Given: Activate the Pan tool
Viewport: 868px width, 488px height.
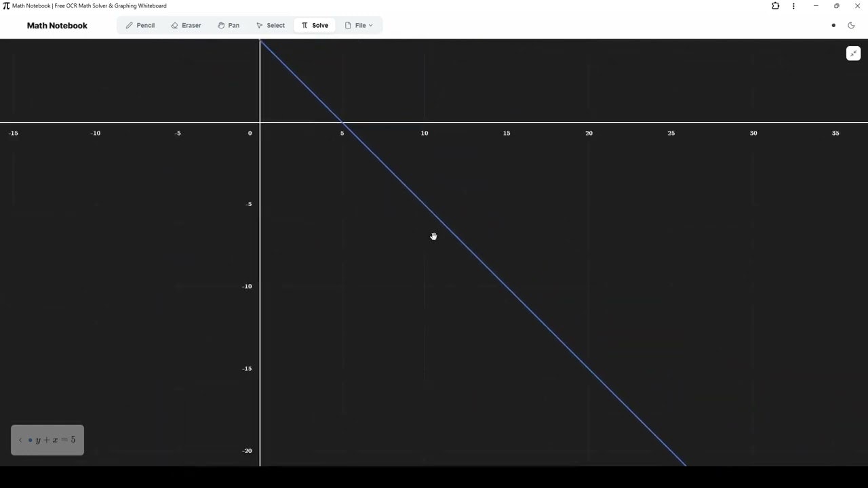Looking at the screenshot, I should (x=229, y=25).
